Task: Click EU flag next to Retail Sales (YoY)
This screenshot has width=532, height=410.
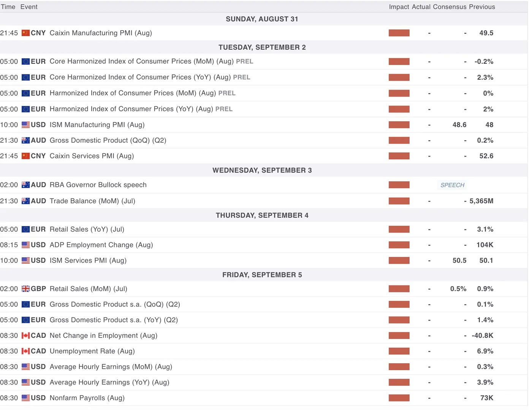Action: [x=25, y=230]
